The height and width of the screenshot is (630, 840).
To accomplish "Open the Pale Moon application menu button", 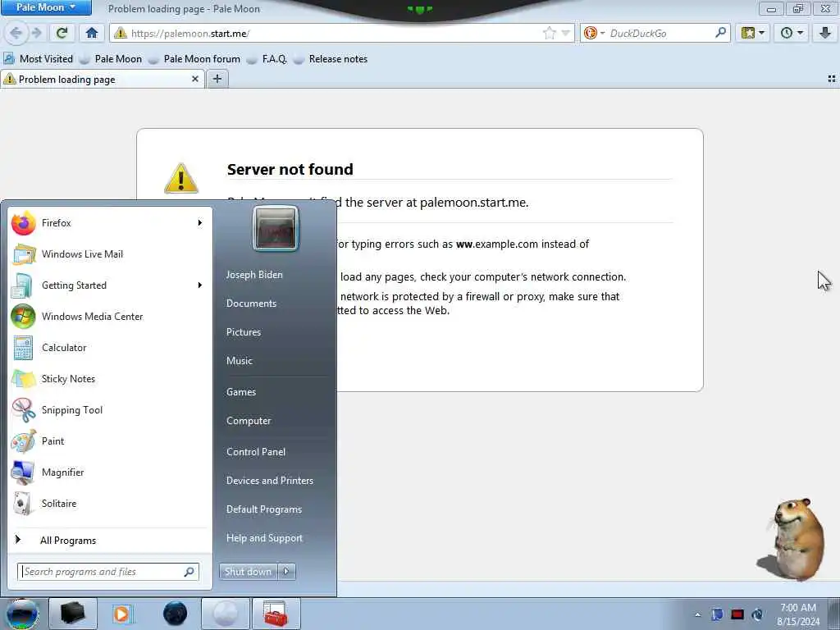I will 46,7.
